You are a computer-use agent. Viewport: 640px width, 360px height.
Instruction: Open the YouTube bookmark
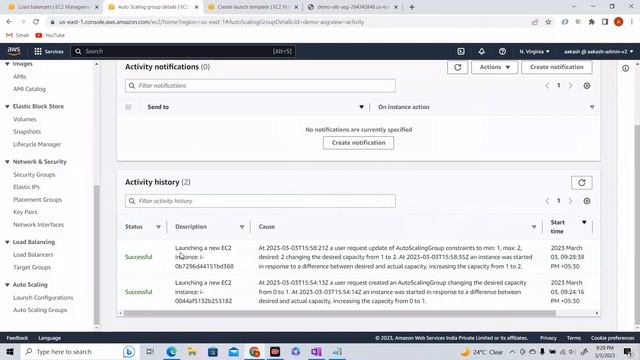pos(50,36)
